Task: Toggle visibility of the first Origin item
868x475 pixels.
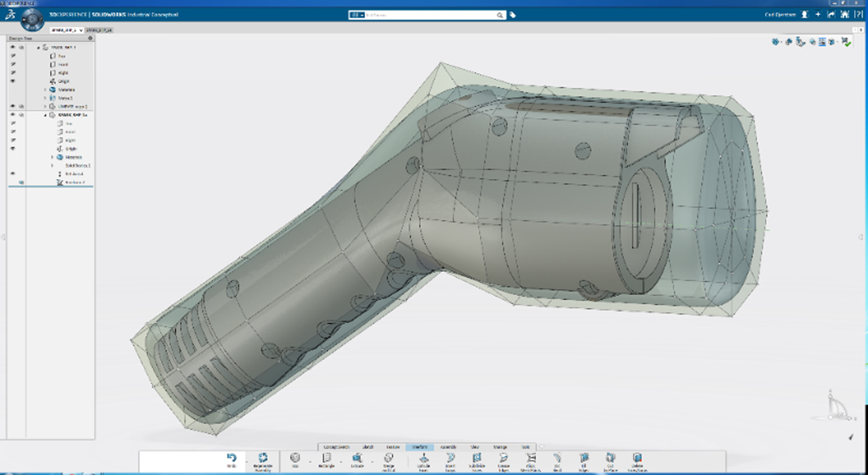Action: point(12,81)
